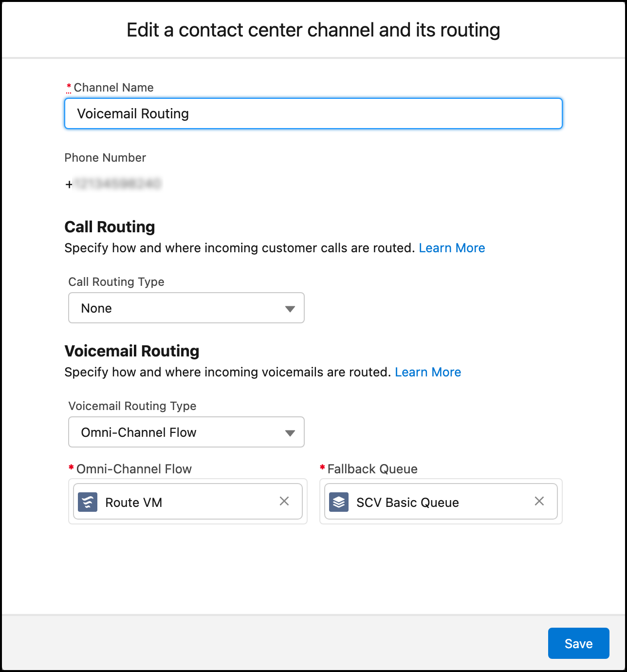The height and width of the screenshot is (672, 627).
Task: Click the Fallback Queue field label
Action: pos(372,469)
